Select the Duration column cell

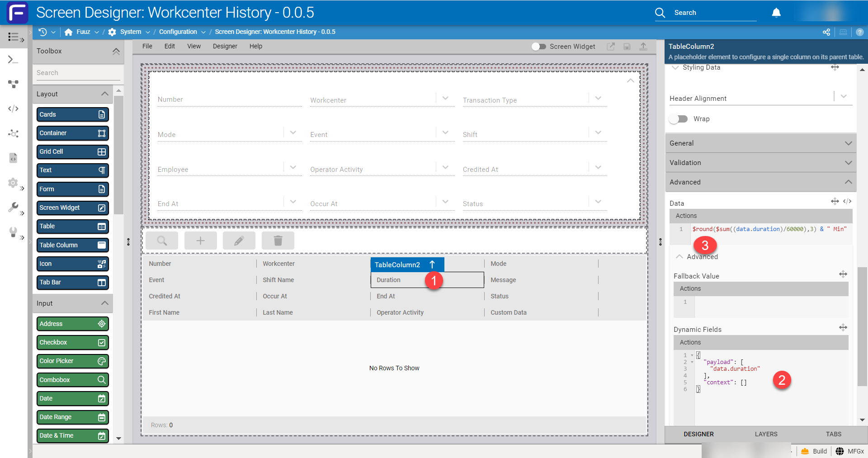pyautogui.click(x=427, y=280)
